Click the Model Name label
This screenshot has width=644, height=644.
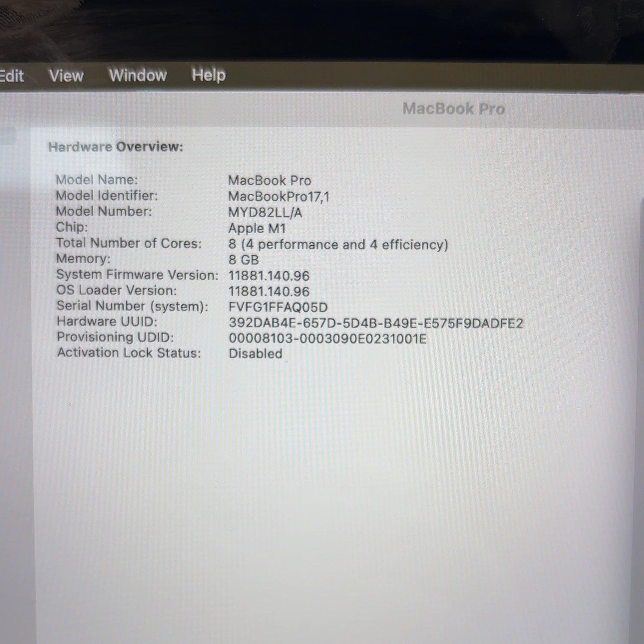tap(97, 180)
